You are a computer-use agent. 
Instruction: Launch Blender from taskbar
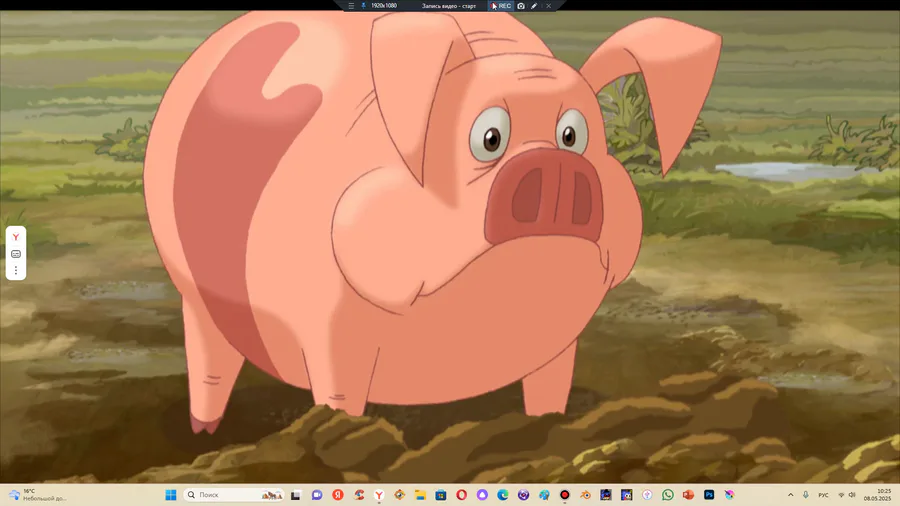[x=585, y=495]
